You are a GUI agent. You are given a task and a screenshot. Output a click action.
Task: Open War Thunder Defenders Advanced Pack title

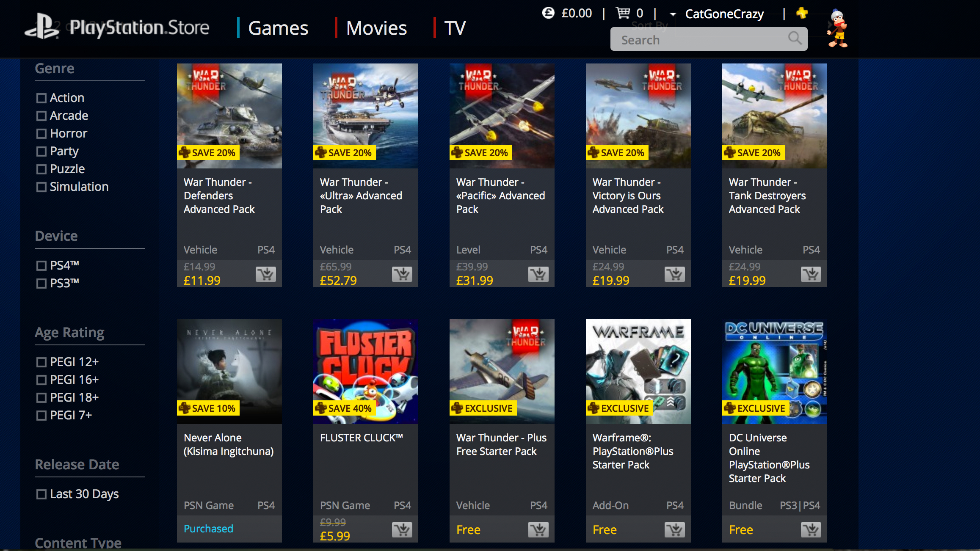coord(219,196)
